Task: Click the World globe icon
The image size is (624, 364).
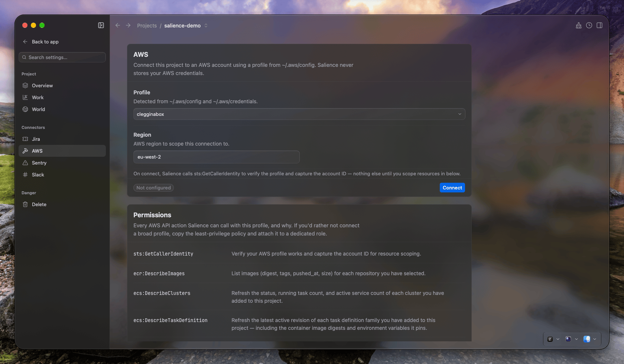Action: click(x=25, y=109)
